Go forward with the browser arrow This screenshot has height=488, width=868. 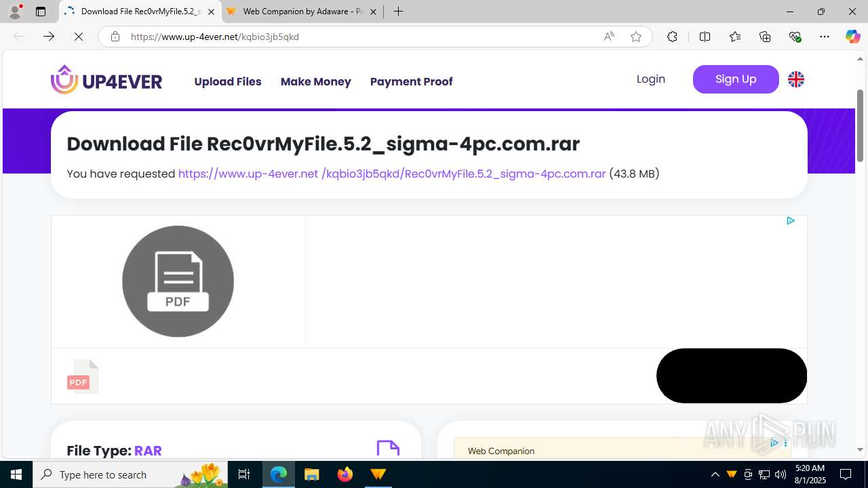[x=49, y=37]
